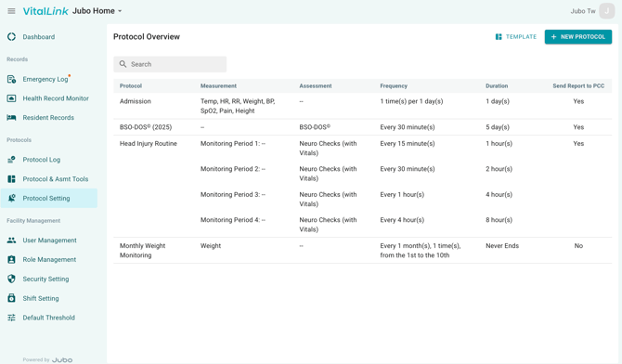The width and height of the screenshot is (622, 364).
Task: Click the Powered by Jubo footer logo
Action: coord(47,359)
